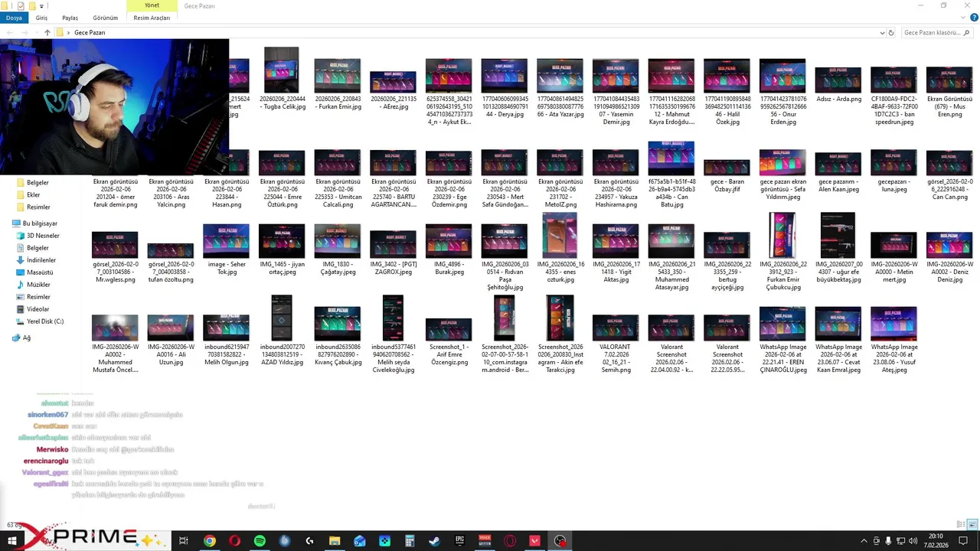Select the AZAD Yıldız.jpg file
The height and width of the screenshot is (551, 980).
click(282, 330)
